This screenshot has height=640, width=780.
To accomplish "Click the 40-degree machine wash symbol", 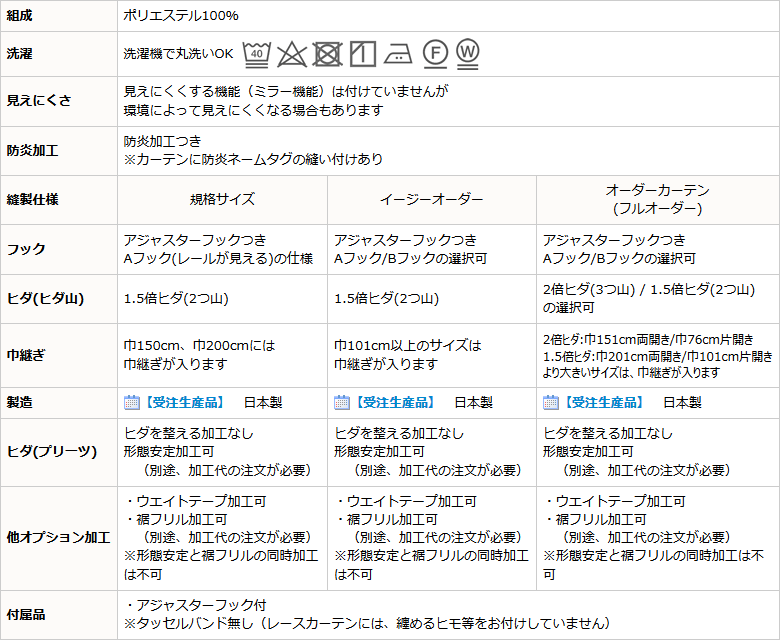I will pyautogui.click(x=257, y=52).
